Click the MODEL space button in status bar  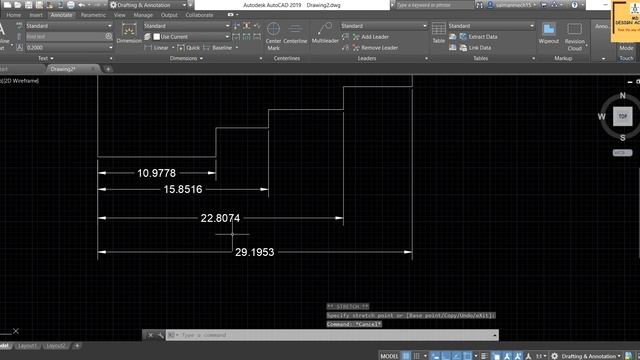[x=389, y=356]
